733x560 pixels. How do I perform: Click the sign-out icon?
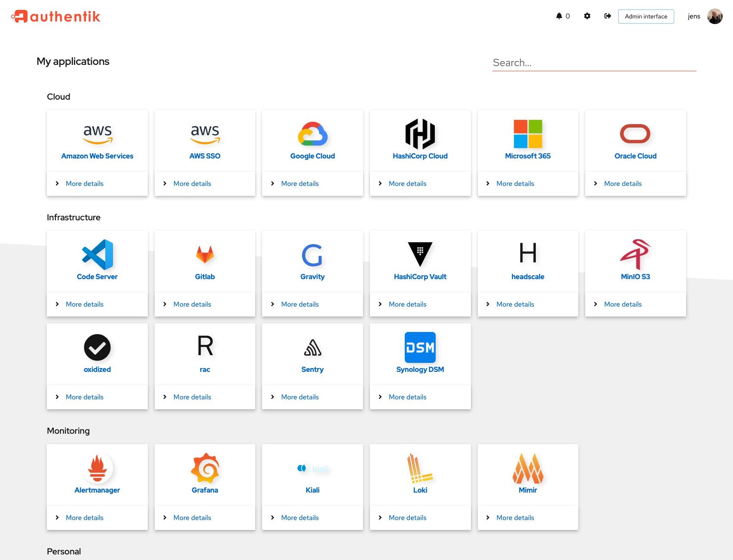click(x=608, y=16)
